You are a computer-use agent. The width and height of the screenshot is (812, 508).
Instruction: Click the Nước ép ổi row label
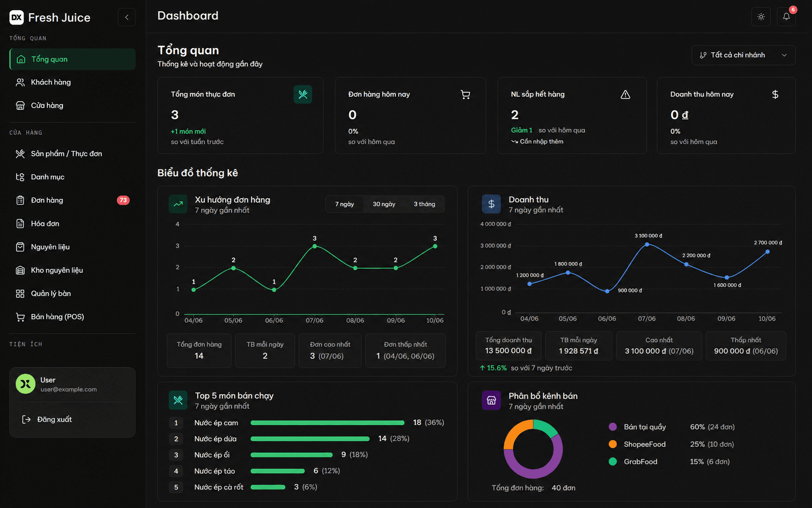click(x=212, y=455)
